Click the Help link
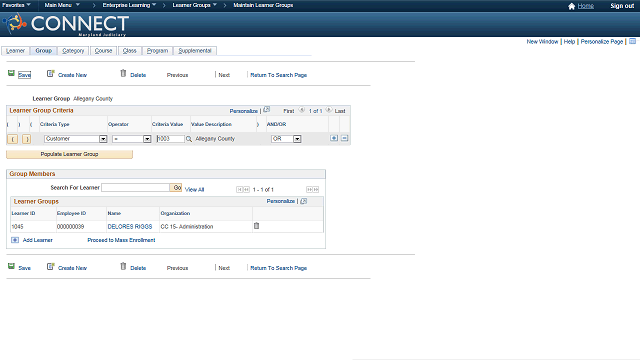This screenshot has height=360, width=640. 569,42
